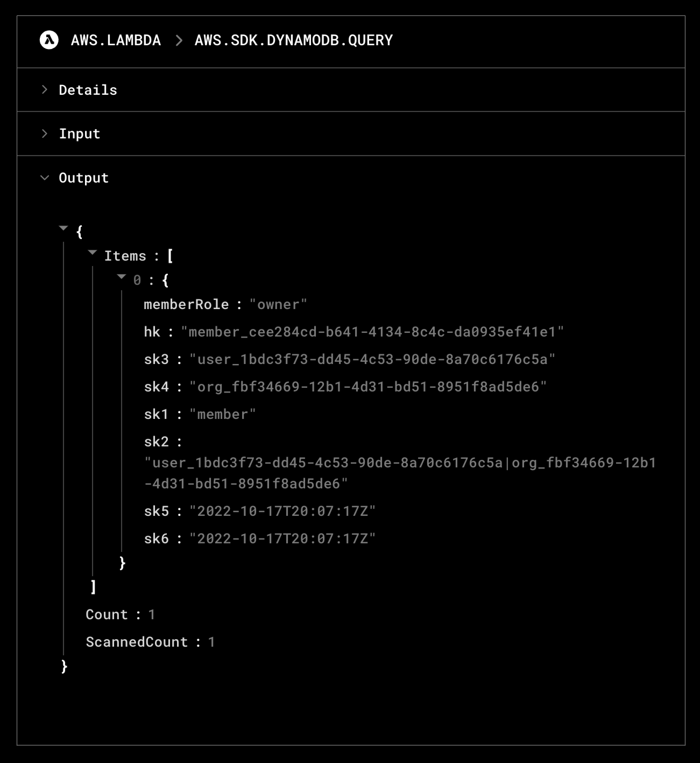Open the AWS.LAMBDA breadcrumb
The height and width of the screenshot is (763, 700).
pos(116,41)
